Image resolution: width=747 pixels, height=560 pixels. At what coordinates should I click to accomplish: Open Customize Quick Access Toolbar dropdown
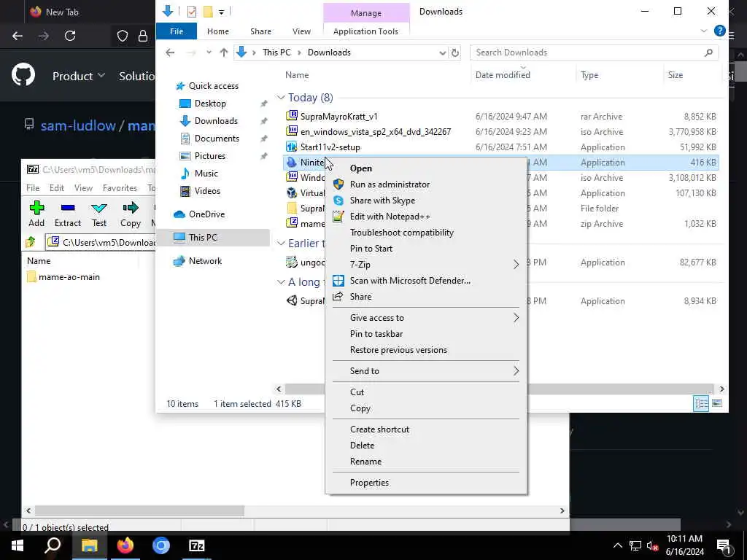click(x=221, y=12)
